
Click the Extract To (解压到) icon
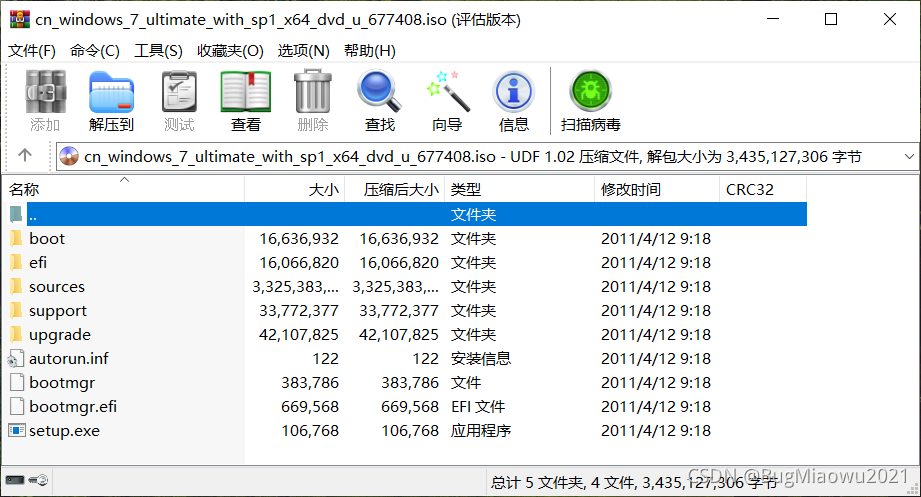coord(112,91)
